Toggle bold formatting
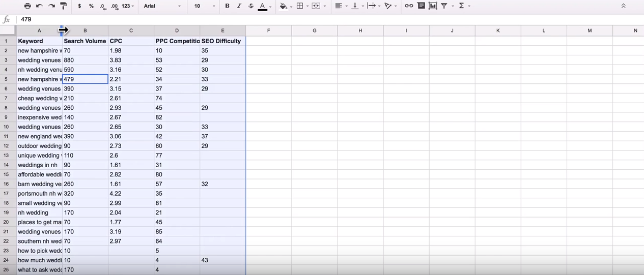This screenshot has height=275, width=644. pos(227,6)
